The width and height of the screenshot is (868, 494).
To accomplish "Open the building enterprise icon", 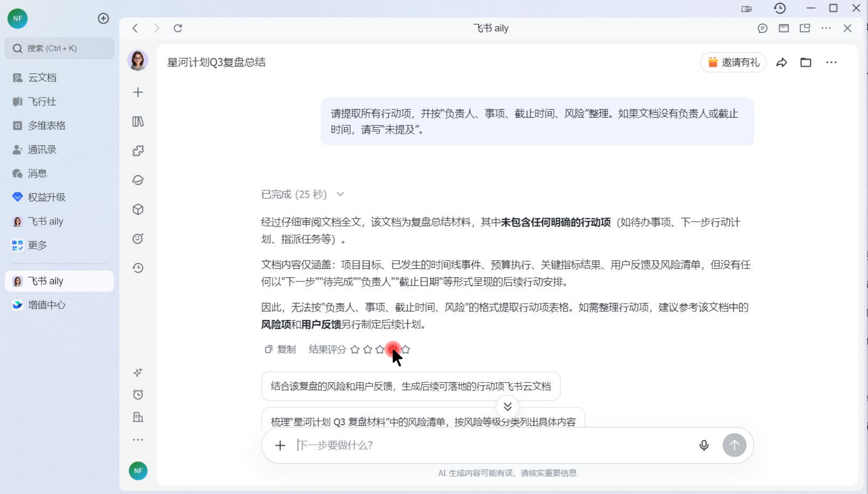I will point(138,417).
